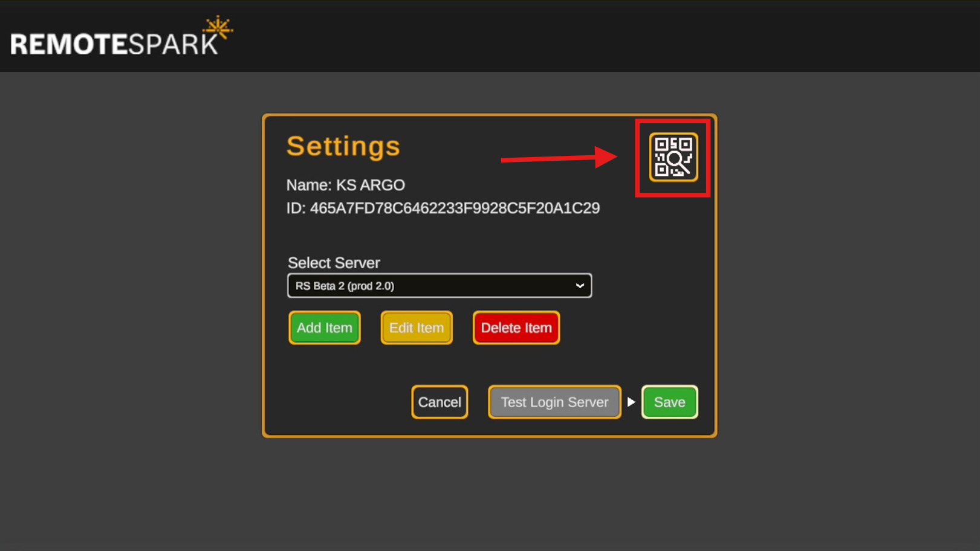Save the settings

670,402
